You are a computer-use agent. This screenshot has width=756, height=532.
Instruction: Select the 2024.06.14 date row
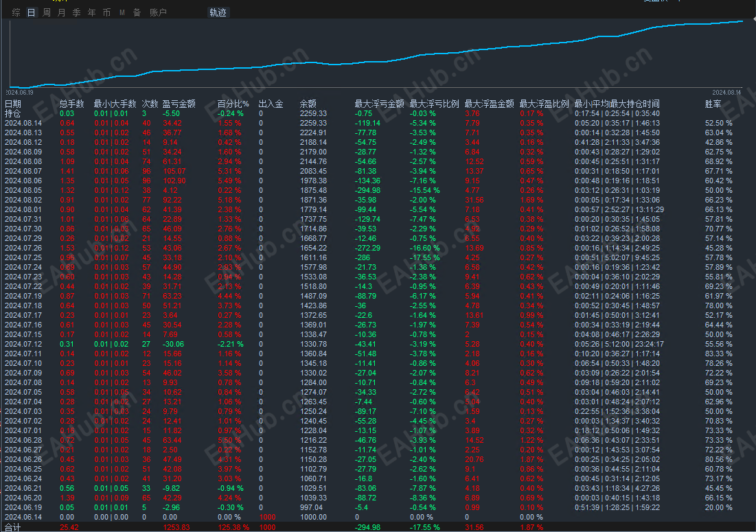23,517
